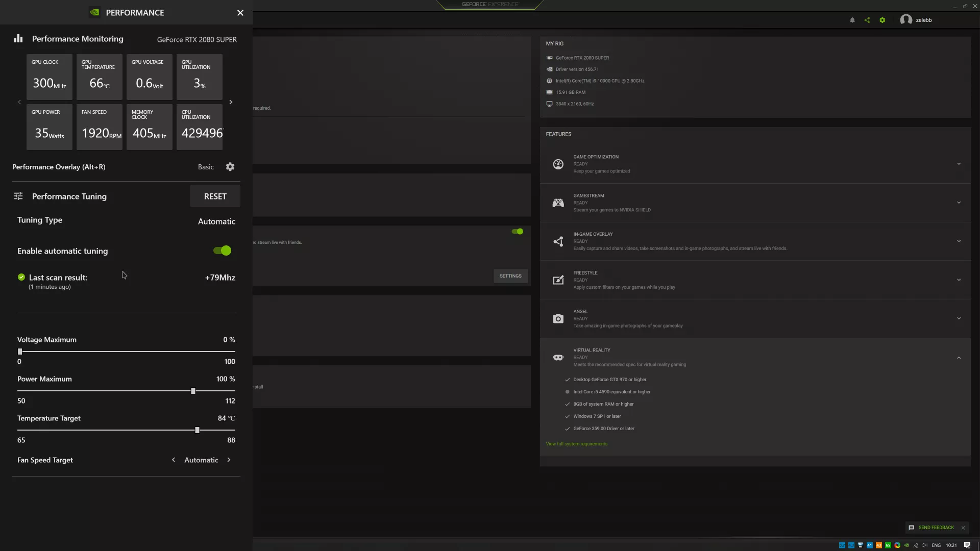Toggle Enable automatic tuning switch
The height and width of the screenshot is (551, 980).
coord(223,251)
